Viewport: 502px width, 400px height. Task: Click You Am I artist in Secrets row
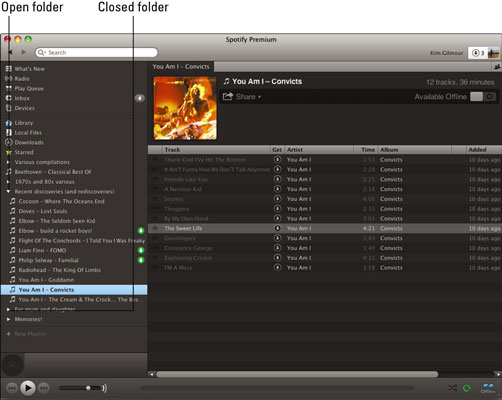(299, 199)
